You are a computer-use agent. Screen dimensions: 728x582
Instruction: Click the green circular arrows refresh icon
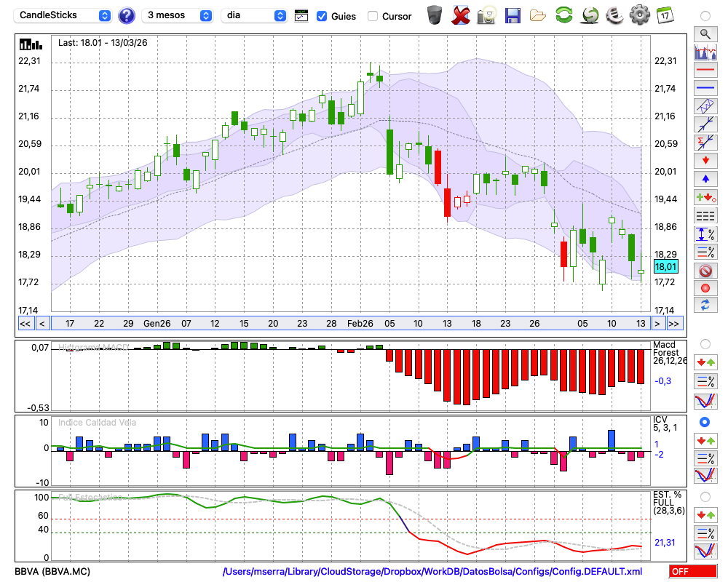click(x=563, y=15)
